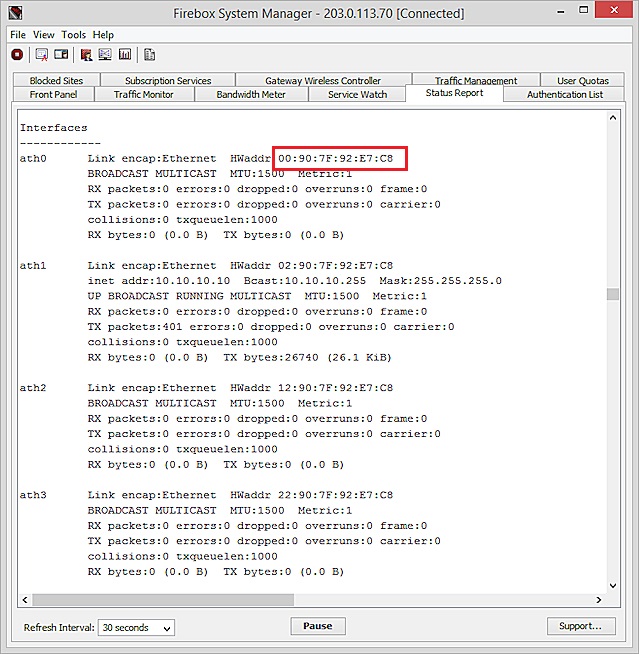Open the Traffic Monitor tab
The image size is (639, 654).
(144, 94)
